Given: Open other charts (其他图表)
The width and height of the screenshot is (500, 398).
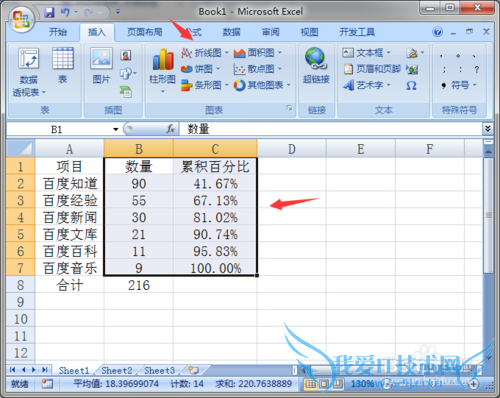Looking at the screenshot, I should click(262, 85).
